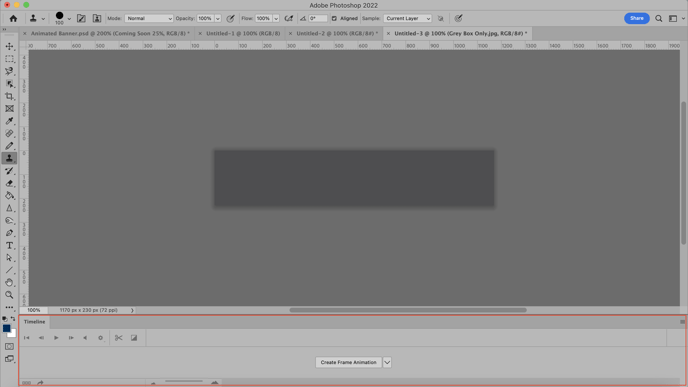The image size is (688, 387).
Task: Switch to Untitled-2 document tab
Action: click(x=337, y=33)
